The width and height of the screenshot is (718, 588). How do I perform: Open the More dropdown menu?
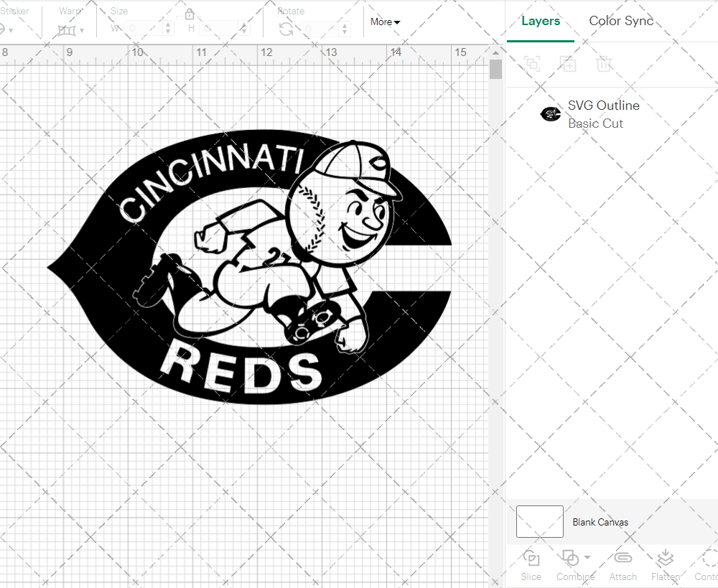pyautogui.click(x=385, y=22)
